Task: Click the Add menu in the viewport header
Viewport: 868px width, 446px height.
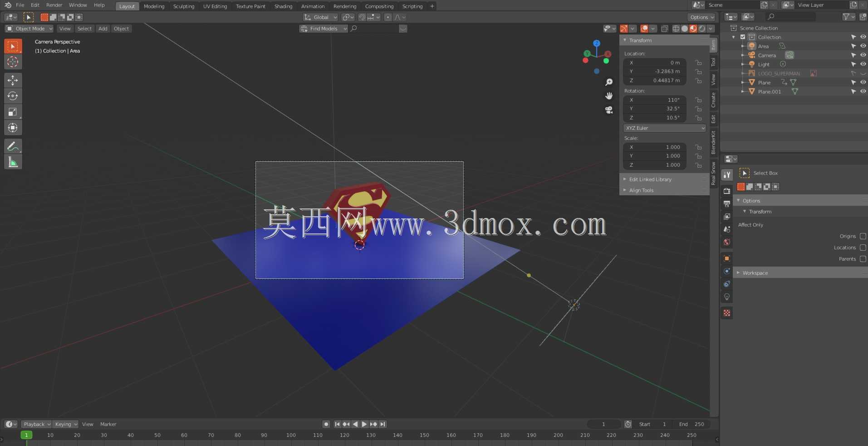Action: coord(103,29)
